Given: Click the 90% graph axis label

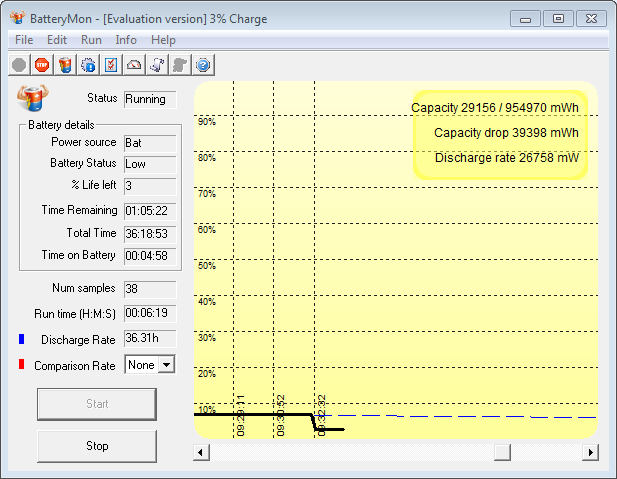Looking at the screenshot, I should coord(207,122).
